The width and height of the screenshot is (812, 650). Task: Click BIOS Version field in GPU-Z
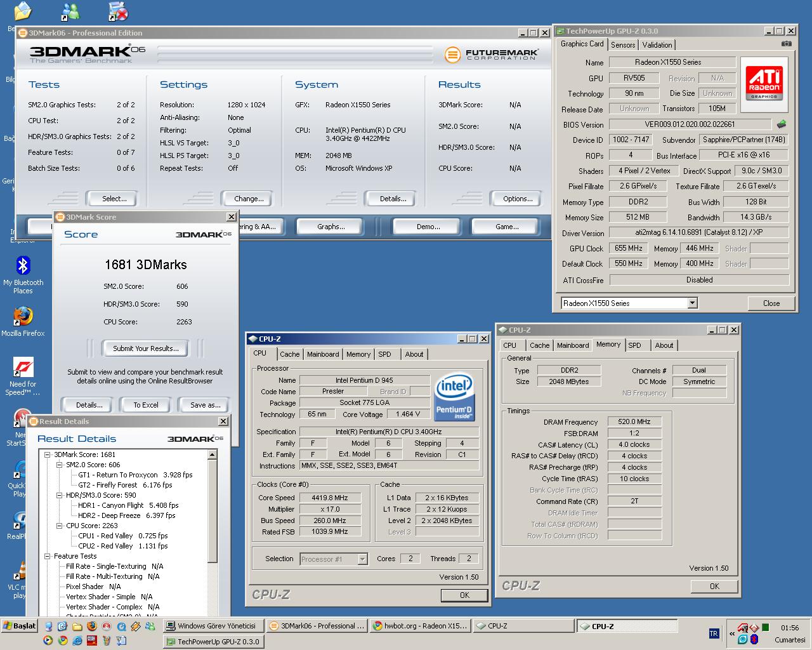690,124
